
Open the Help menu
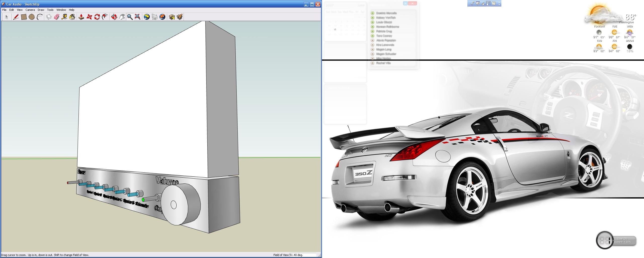[72, 10]
